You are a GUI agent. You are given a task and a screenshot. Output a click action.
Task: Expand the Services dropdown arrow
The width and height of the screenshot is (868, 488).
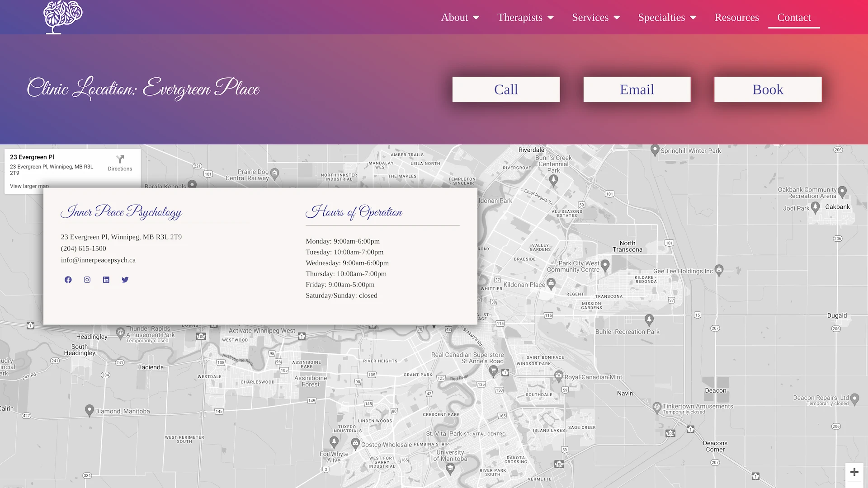tap(617, 18)
